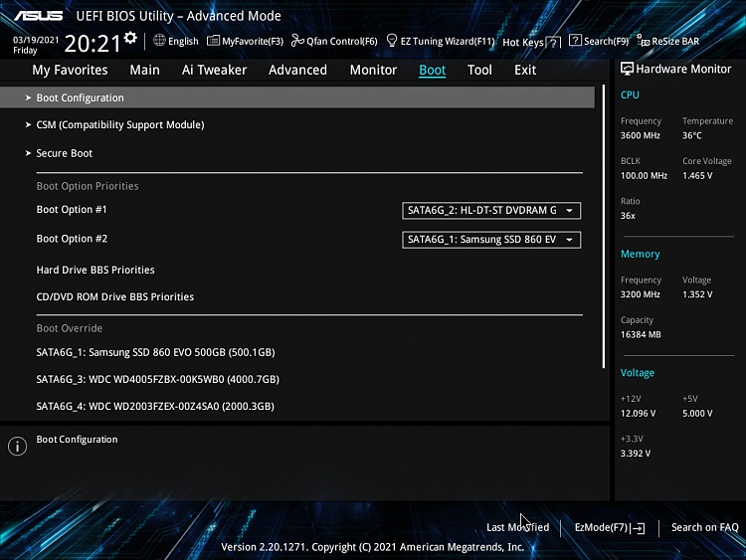This screenshot has width=746, height=560.
Task: Click the Core Voltage 1.465 V value
Action: [697, 176]
